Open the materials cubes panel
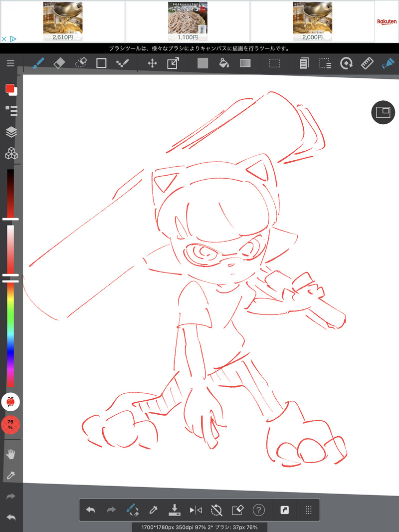The height and width of the screenshot is (532, 399). [11, 153]
